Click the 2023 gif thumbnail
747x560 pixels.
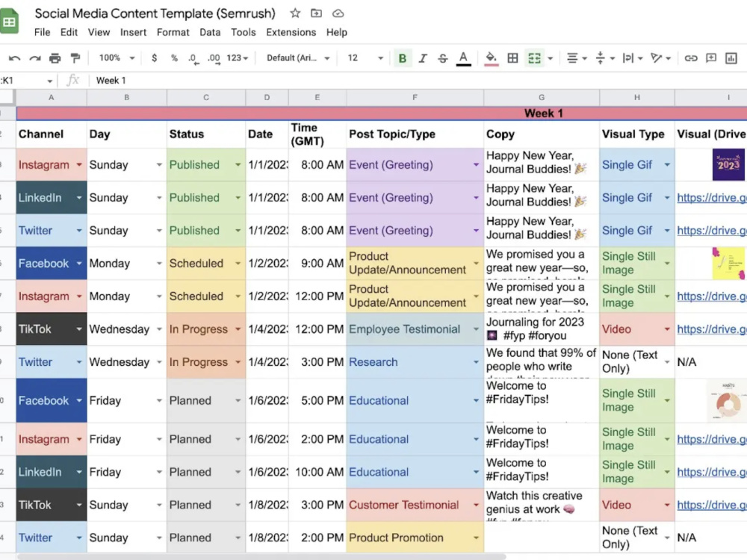(x=728, y=165)
